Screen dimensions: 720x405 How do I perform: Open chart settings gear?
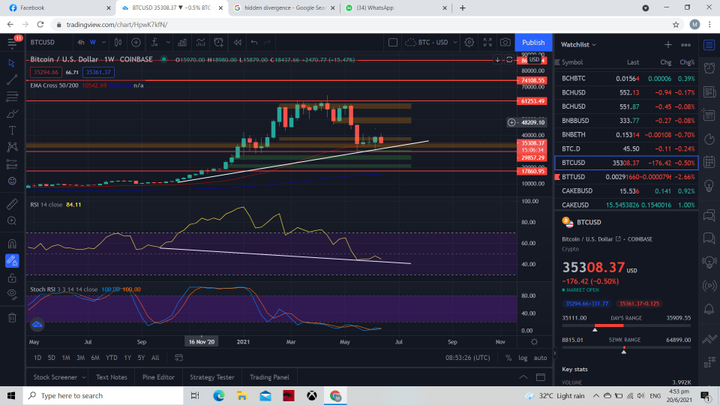pos(469,42)
